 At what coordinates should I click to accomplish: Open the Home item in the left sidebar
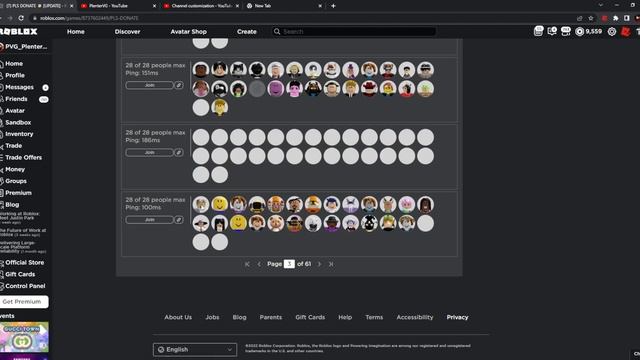14,64
